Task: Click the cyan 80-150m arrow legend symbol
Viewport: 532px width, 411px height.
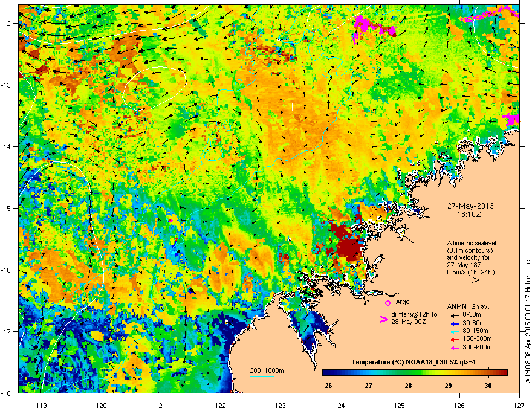Action: (x=455, y=331)
